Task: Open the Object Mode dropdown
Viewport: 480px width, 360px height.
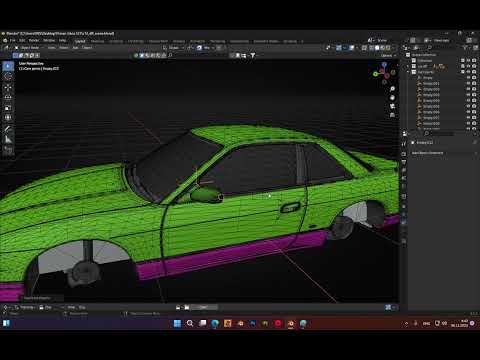Action: [30, 48]
